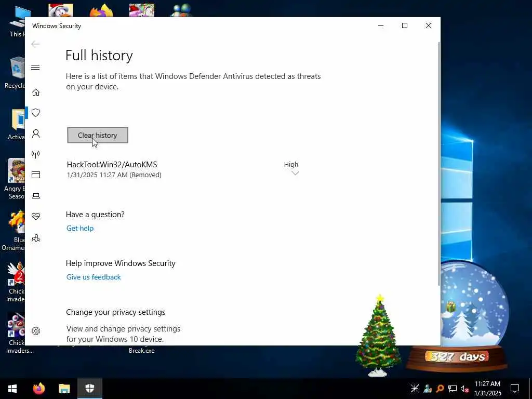Open the Action Center notifications icon

point(515,389)
